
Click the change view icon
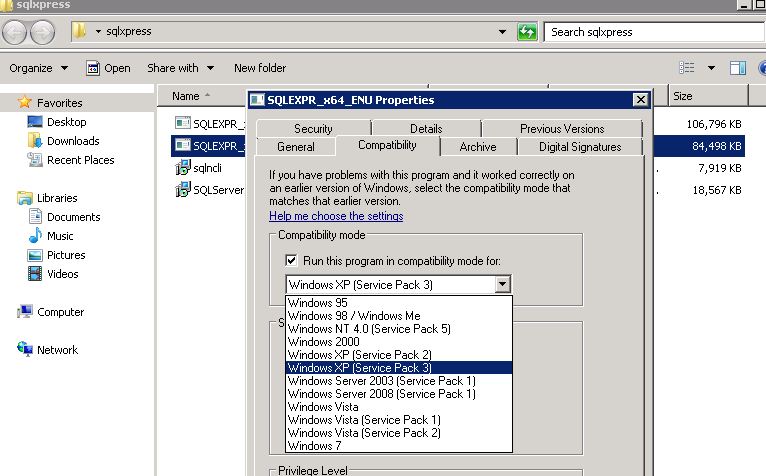tap(686, 67)
